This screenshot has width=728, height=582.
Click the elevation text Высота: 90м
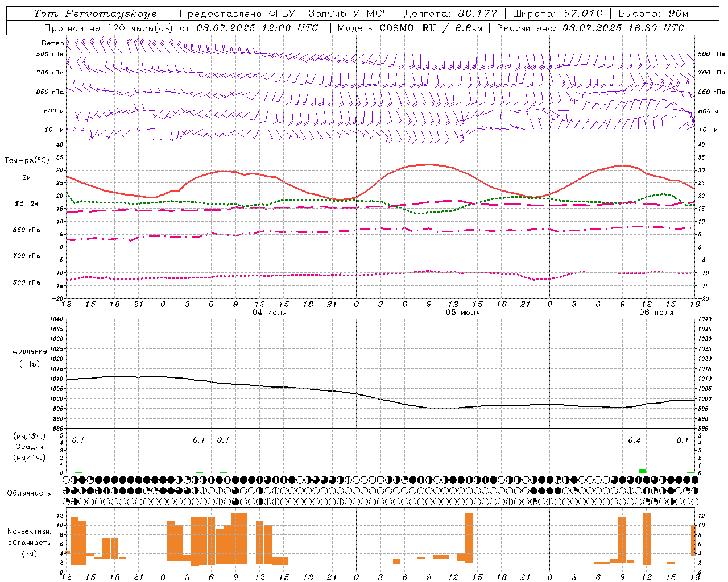tap(653, 14)
